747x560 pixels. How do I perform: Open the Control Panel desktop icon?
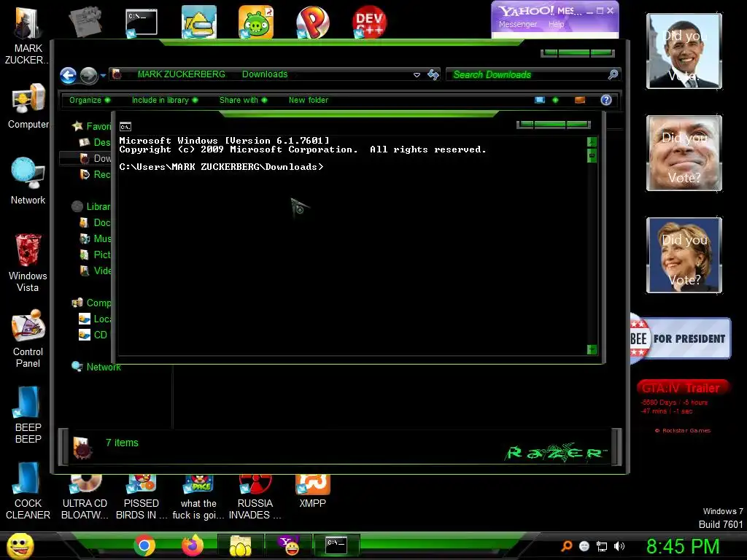click(x=28, y=338)
